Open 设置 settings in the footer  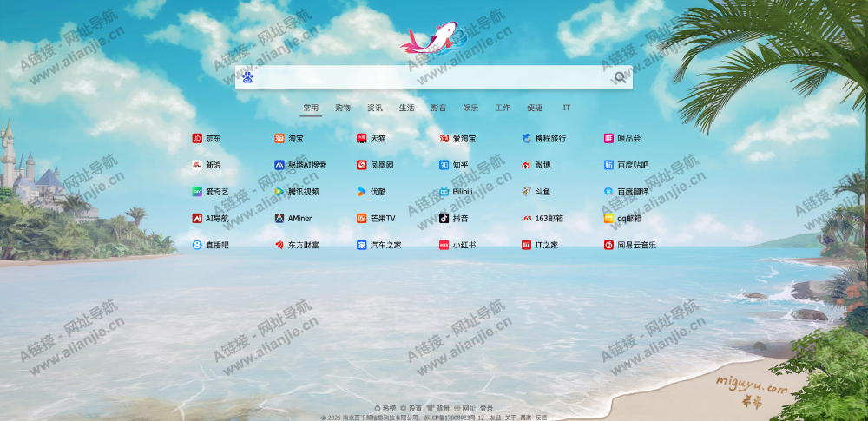[411, 408]
